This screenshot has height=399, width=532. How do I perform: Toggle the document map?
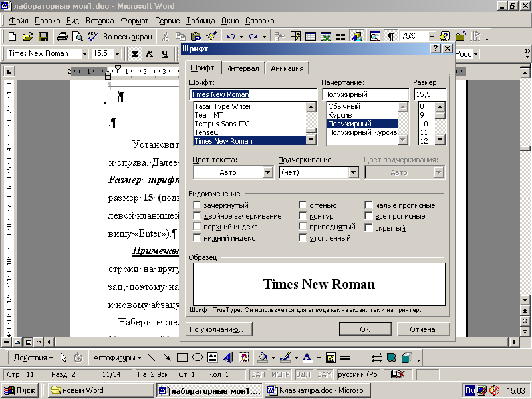click(x=375, y=37)
